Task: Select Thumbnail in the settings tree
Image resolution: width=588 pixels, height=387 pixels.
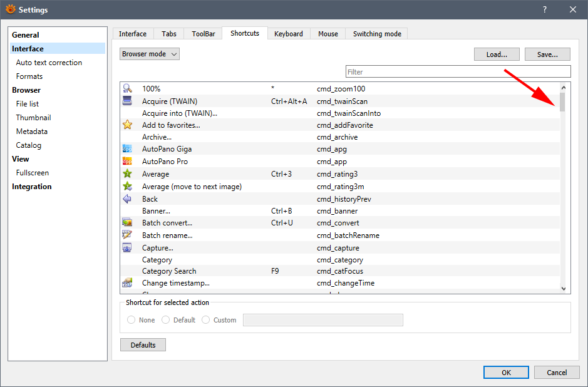Action: [34, 118]
